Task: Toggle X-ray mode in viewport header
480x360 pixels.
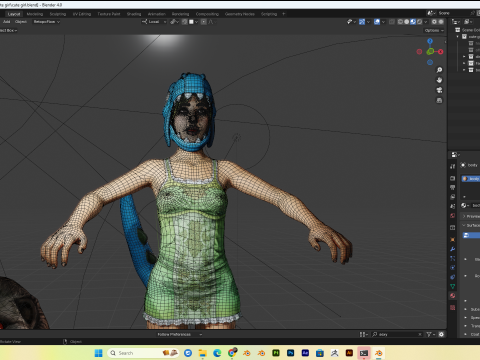Action: pyautogui.click(x=392, y=22)
